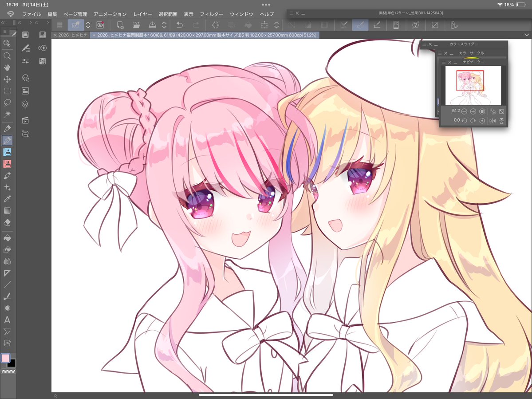Select the Fill bucket tool
The width and height of the screenshot is (532, 399).
tap(7, 238)
